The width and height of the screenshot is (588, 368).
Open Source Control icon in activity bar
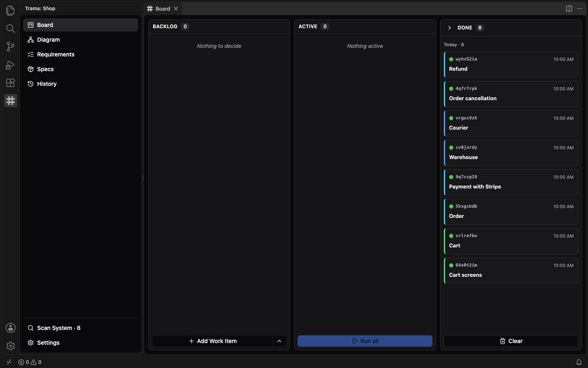(x=11, y=47)
